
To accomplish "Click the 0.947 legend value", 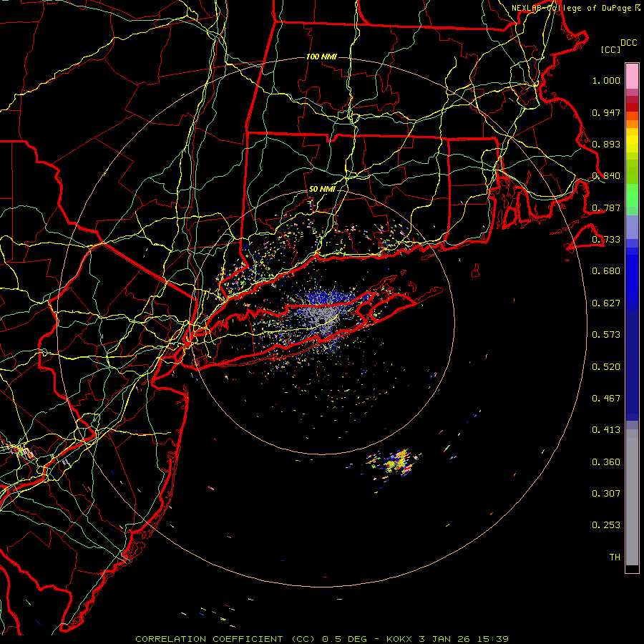I will point(606,112).
